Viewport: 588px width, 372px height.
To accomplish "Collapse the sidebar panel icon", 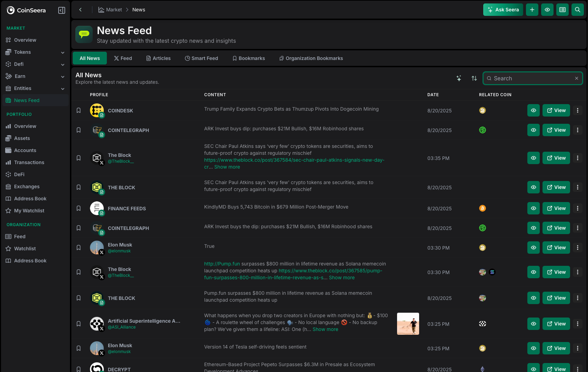I will click(62, 10).
